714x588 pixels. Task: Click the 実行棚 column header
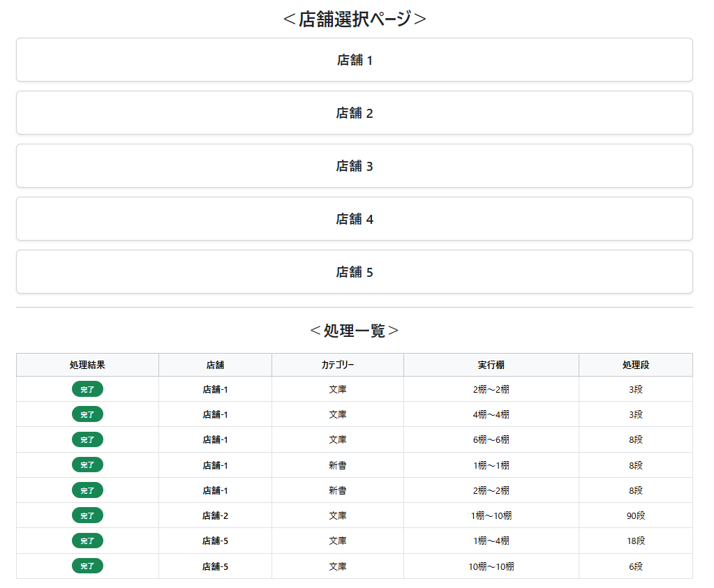(x=491, y=365)
